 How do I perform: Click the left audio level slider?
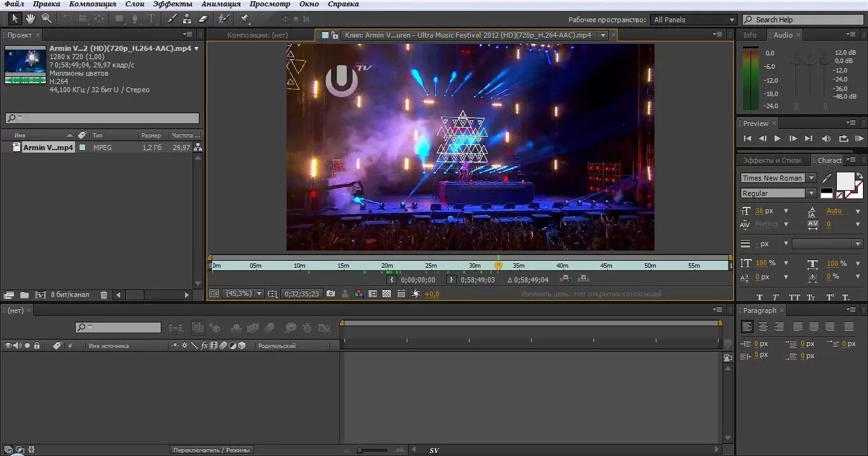[x=795, y=60]
